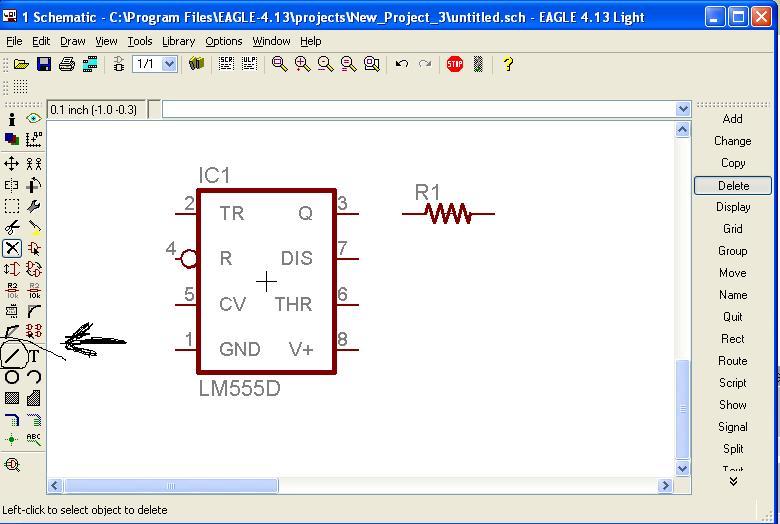Click the red STOP icon
The width and height of the screenshot is (780, 524).
pos(455,64)
